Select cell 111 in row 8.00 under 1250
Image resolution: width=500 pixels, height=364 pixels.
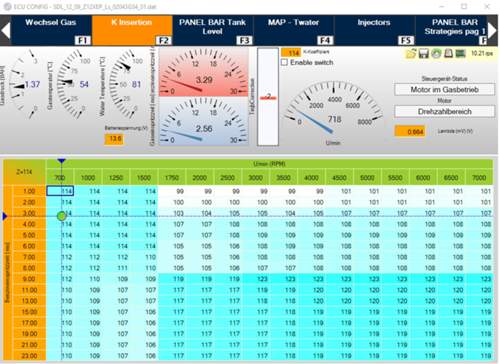(116, 268)
